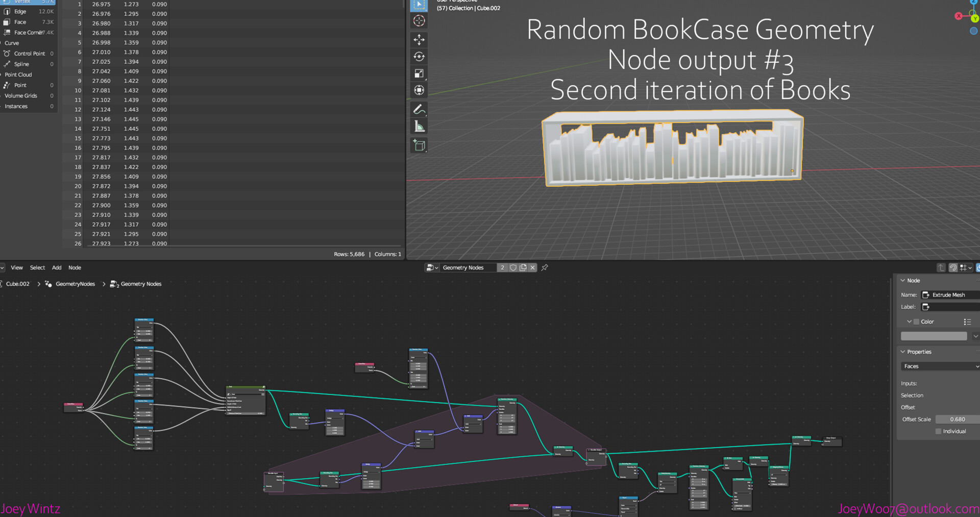Select the Measure ruler tool
Viewport: 980px width, 517px height.
419,126
